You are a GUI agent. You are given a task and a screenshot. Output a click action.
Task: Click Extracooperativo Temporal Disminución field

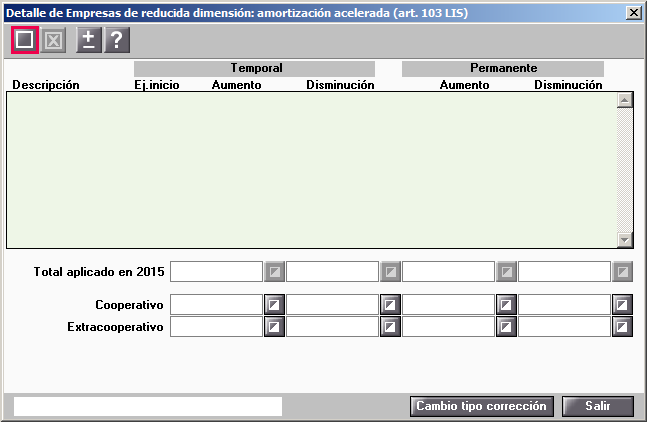pyautogui.click(x=333, y=327)
